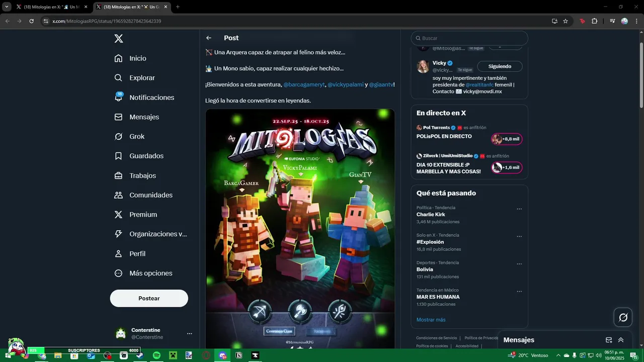Open the Chrome three-dot menu
Viewport: 644px width, 362px height.
coord(636,21)
